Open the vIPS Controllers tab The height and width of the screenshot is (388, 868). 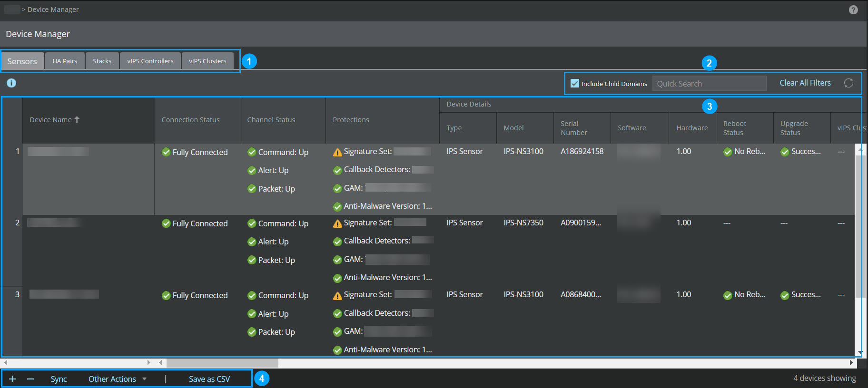coord(150,61)
